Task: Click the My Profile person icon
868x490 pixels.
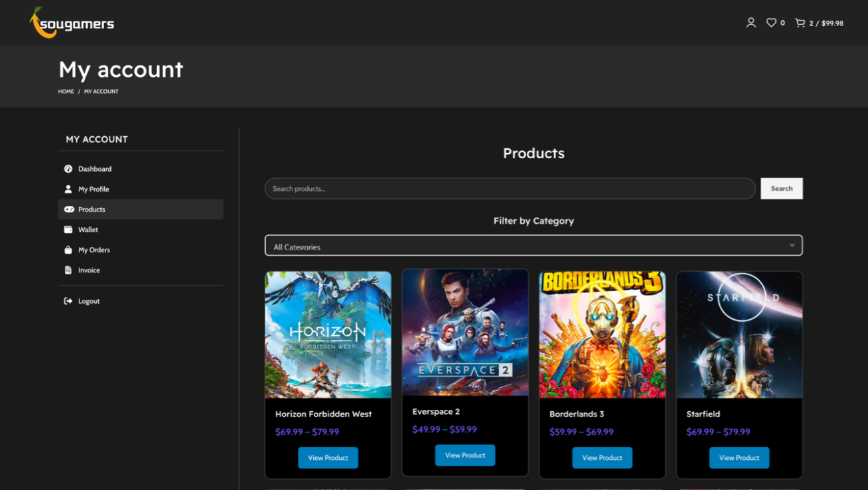Action: [68, 189]
